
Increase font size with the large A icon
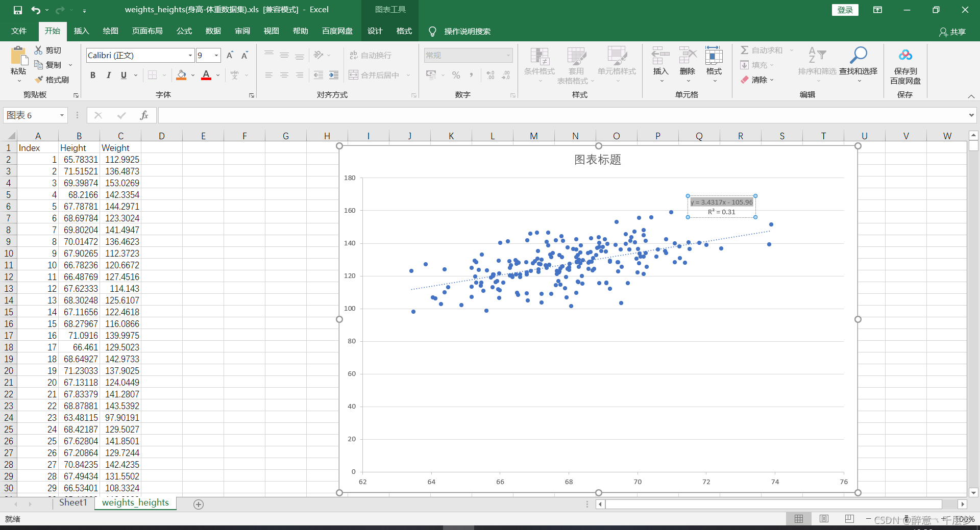click(x=230, y=55)
